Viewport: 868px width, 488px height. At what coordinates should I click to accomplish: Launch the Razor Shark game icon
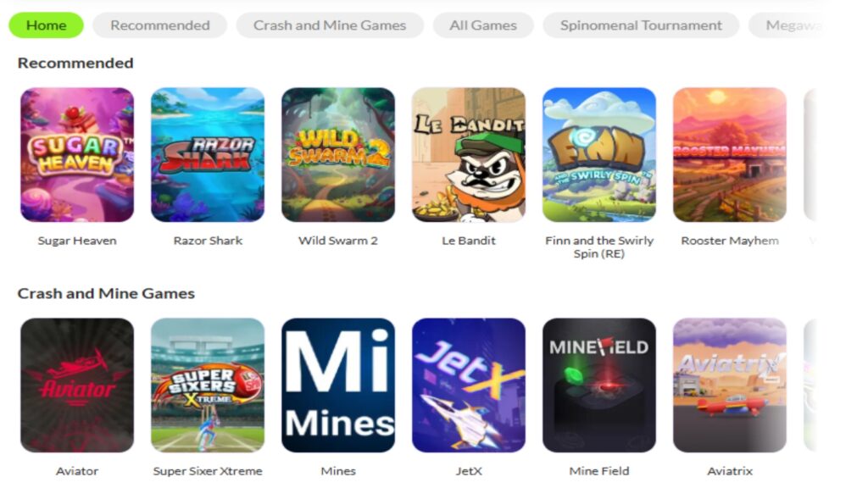click(x=208, y=155)
